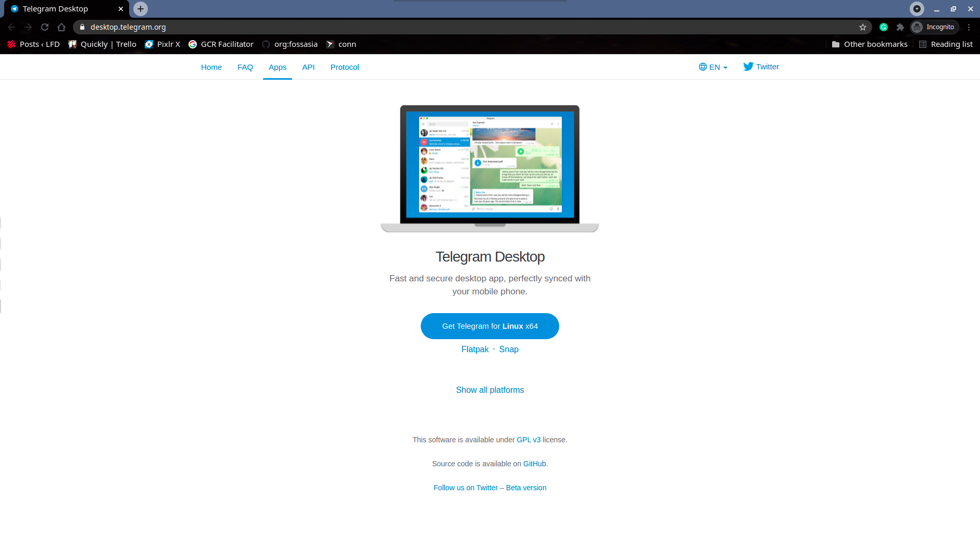The height and width of the screenshot is (546, 980).
Task: Click Get Telegram for Linux x64
Action: pos(489,326)
